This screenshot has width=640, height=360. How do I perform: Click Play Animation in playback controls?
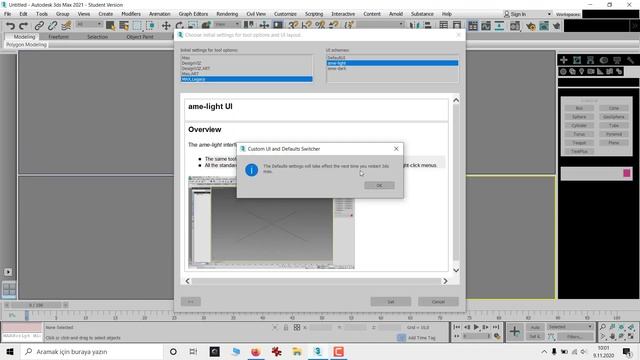pos(476,327)
